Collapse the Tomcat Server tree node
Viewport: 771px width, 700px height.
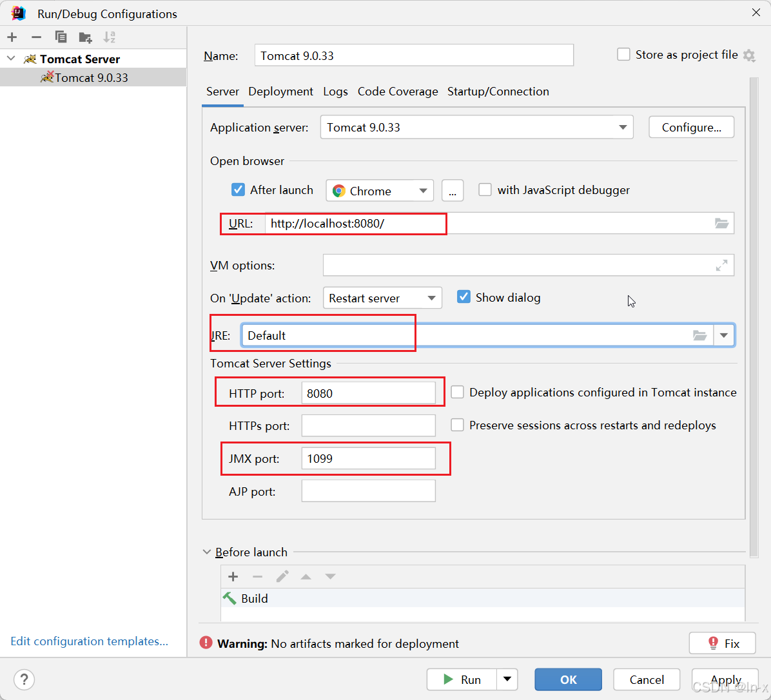11,59
